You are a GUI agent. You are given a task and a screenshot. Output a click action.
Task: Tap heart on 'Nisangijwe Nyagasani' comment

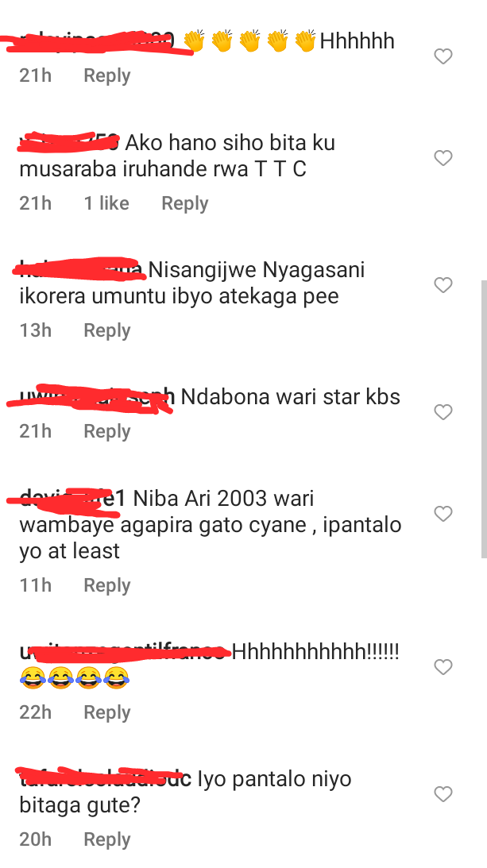tap(443, 285)
